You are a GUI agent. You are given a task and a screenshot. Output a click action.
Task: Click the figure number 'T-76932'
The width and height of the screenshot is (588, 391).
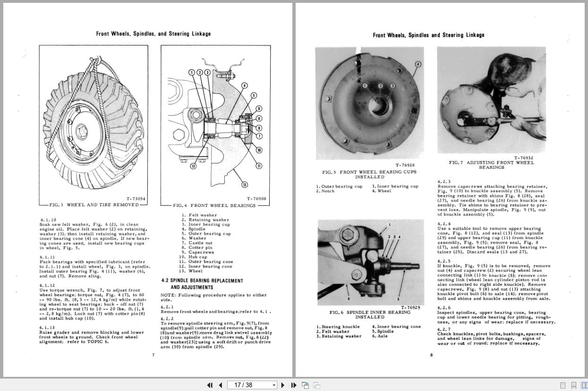(x=524, y=158)
